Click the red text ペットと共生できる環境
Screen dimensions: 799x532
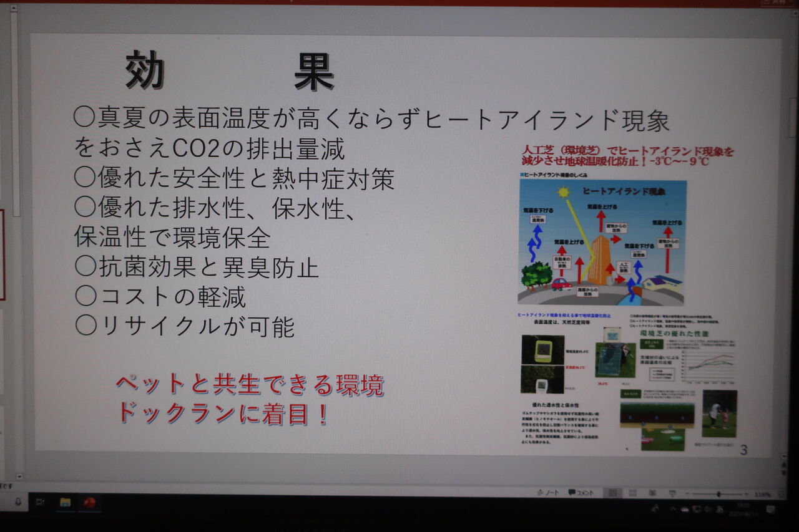[250, 385]
